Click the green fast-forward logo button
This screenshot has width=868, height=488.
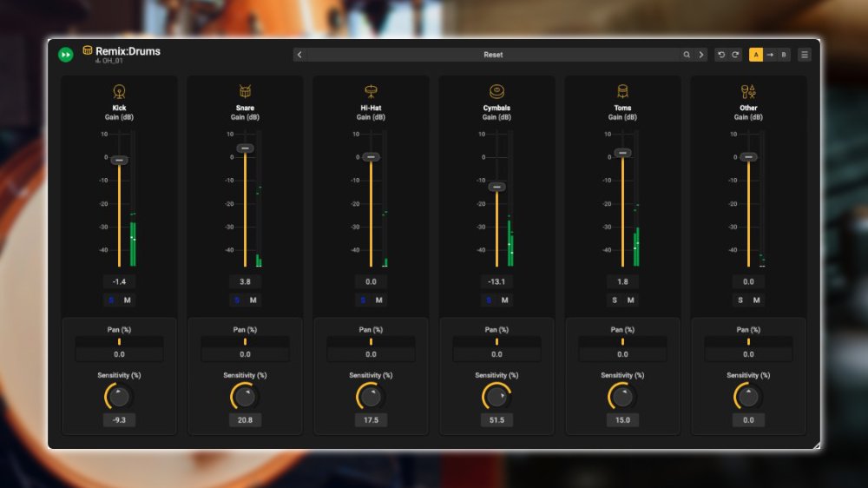[x=66, y=55]
